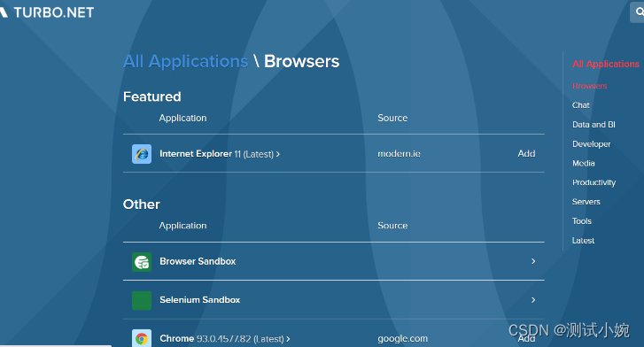Viewport: 644px width, 347px height.
Task: Select Productivity category in sidebar
Action: point(594,182)
